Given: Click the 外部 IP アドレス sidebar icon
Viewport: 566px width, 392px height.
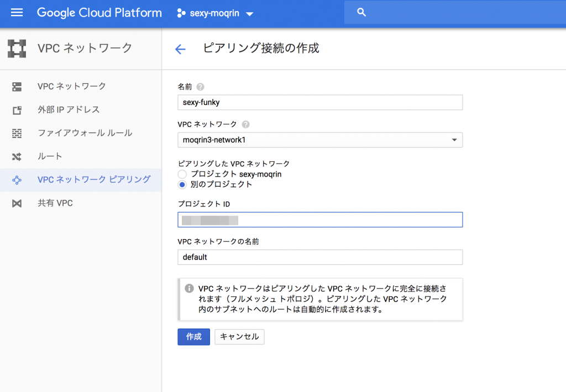Looking at the screenshot, I should click(x=17, y=110).
